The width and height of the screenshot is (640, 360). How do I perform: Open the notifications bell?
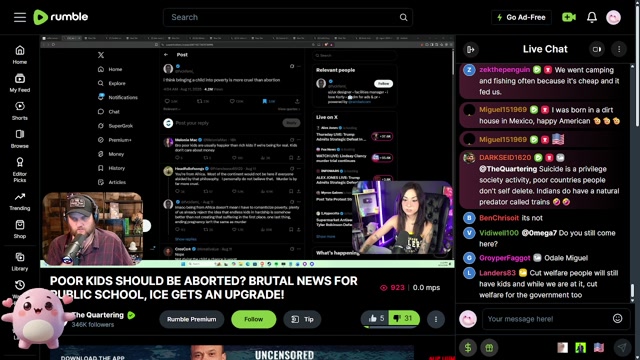click(x=592, y=17)
